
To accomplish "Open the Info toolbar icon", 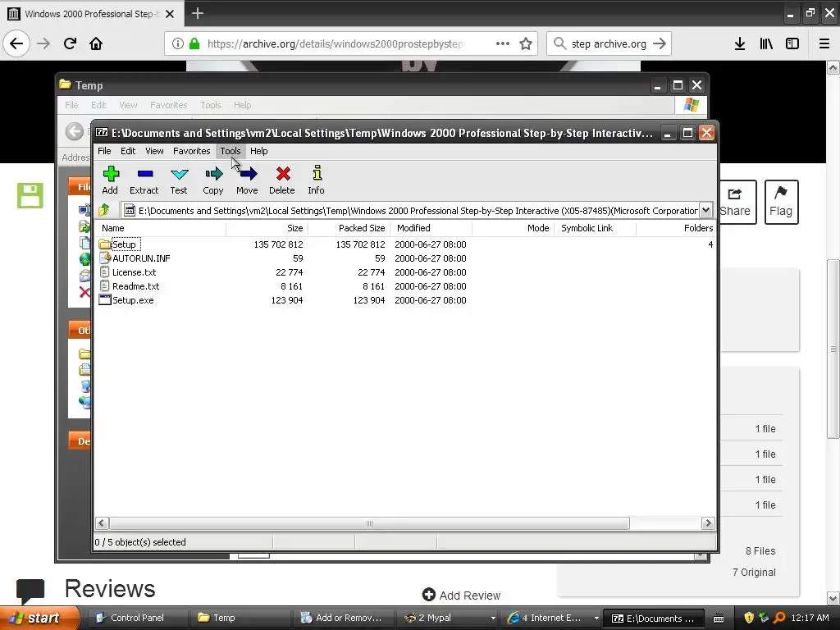I will point(317,172).
